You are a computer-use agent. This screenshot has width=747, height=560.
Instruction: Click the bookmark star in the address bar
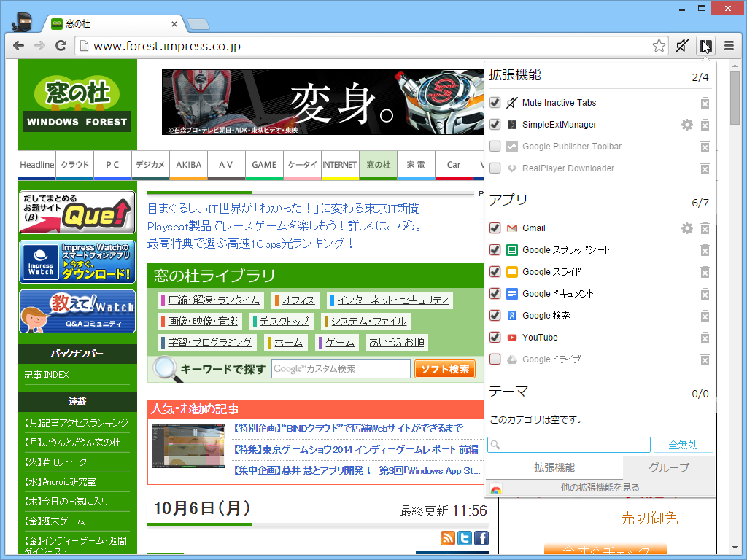point(658,45)
